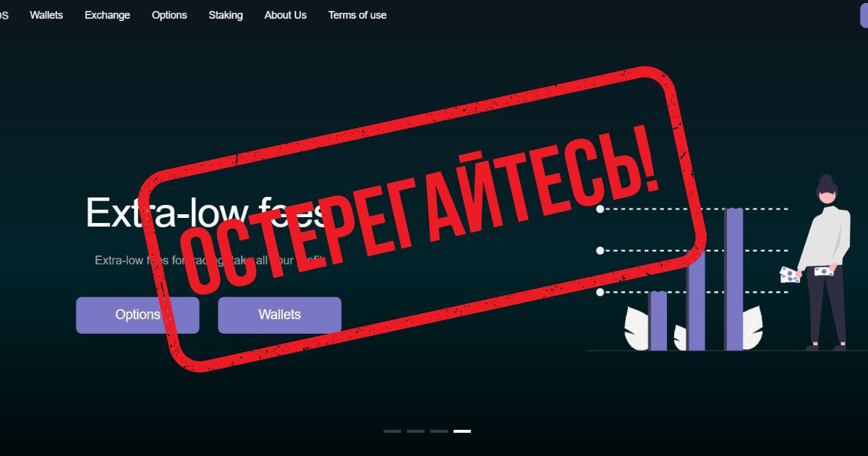Click the white leaf icon left of bars
This screenshot has width=868, height=456.
pos(637,329)
